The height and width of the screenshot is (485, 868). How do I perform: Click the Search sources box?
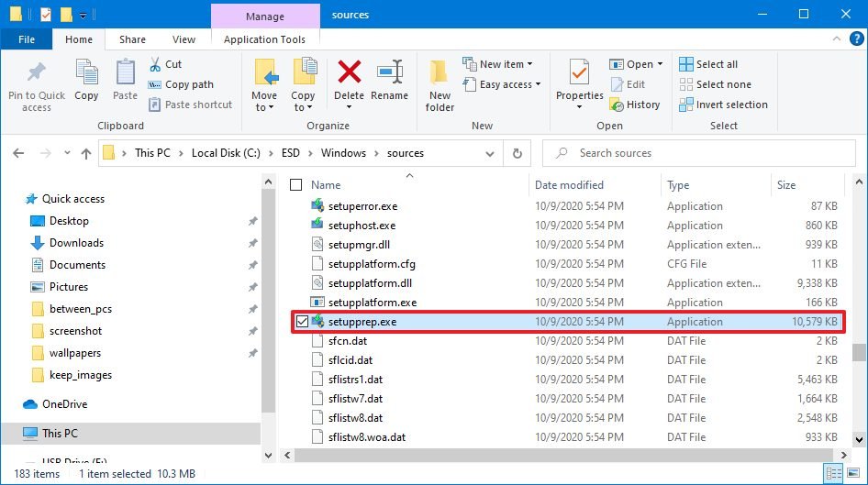click(x=698, y=153)
